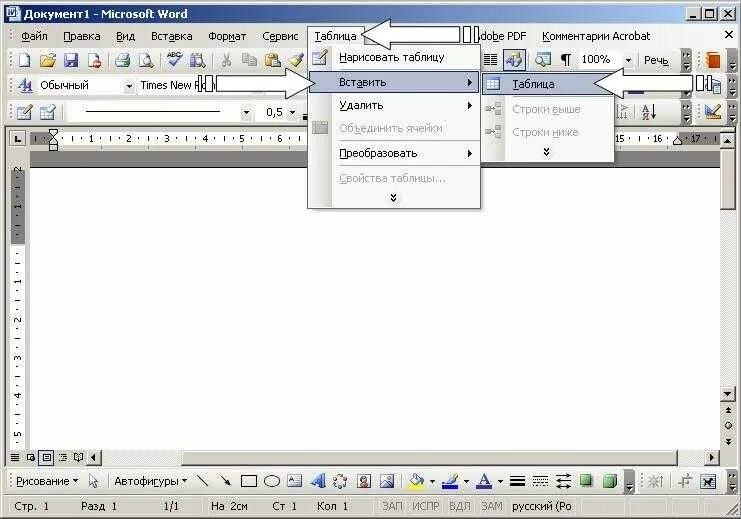Click the Paste clipboard icon

[272, 60]
